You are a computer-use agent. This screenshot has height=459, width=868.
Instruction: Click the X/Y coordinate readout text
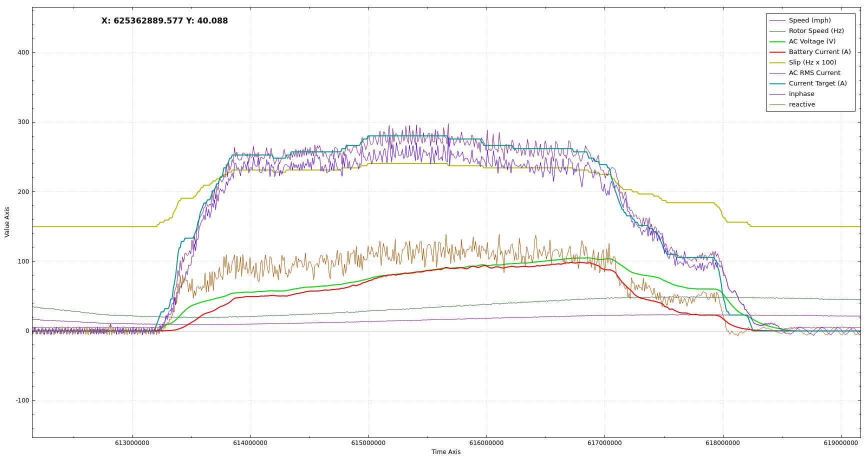click(164, 21)
